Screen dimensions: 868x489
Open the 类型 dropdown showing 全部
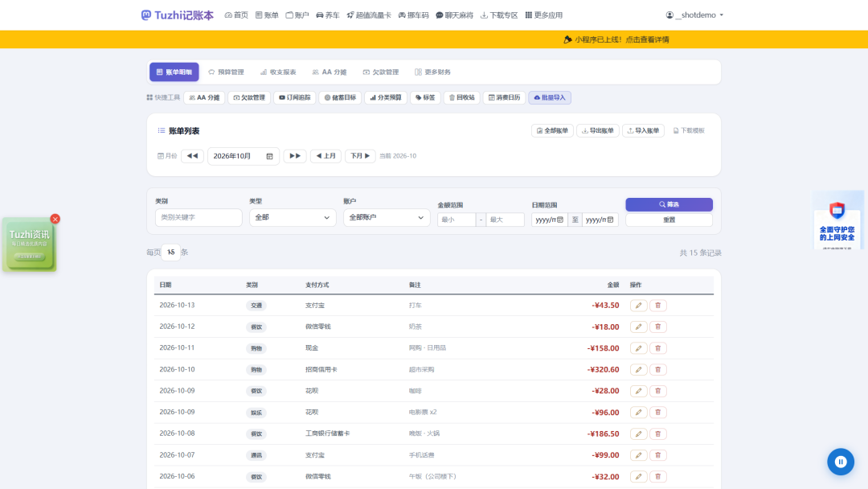[293, 218]
